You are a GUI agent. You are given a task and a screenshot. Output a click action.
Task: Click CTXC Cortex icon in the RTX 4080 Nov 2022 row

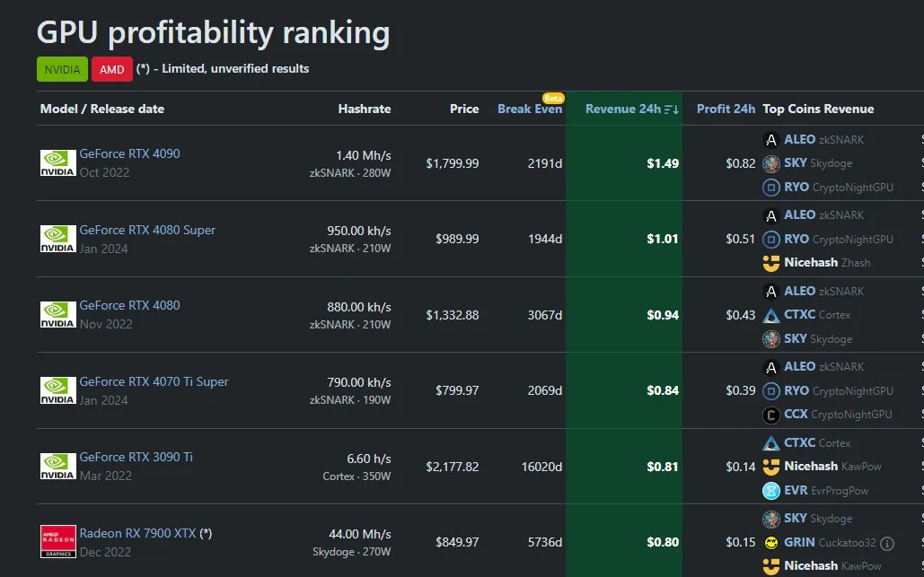click(770, 315)
